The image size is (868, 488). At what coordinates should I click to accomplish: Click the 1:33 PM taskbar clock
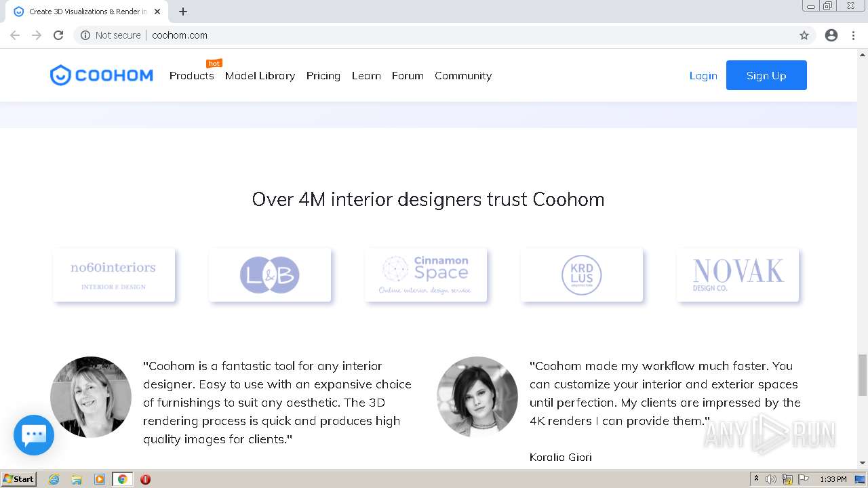[x=833, y=479]
